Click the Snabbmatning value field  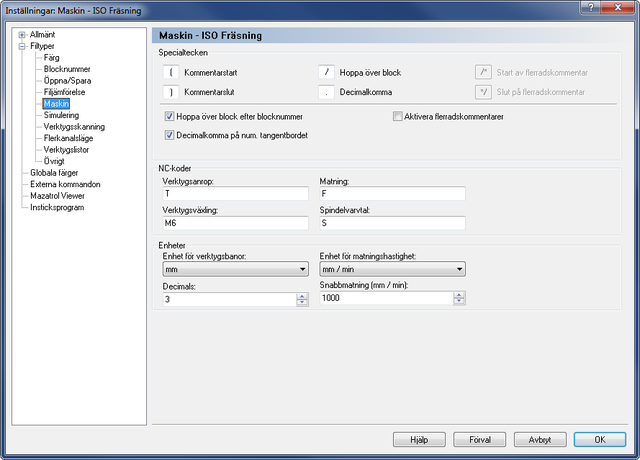[x=386, y=298]
